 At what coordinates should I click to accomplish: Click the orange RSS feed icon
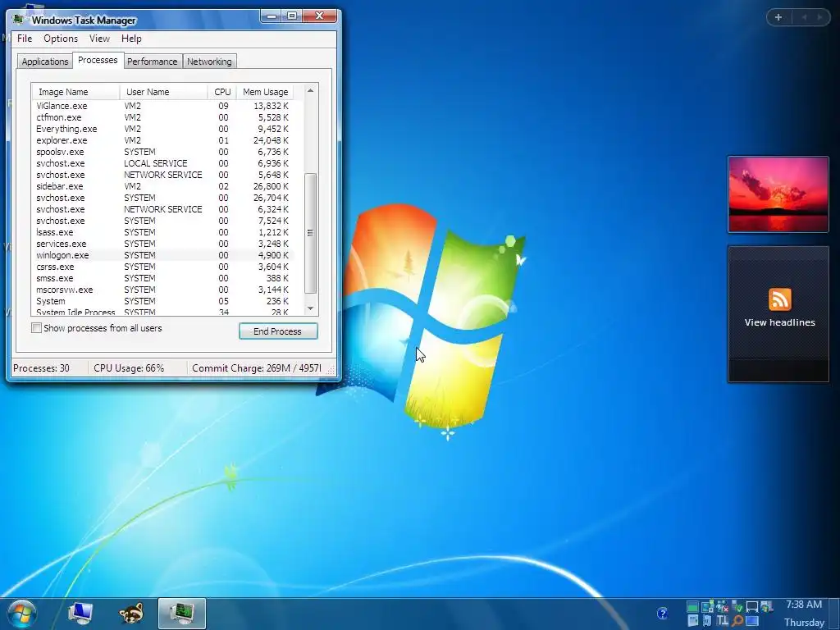coord(780,299)
